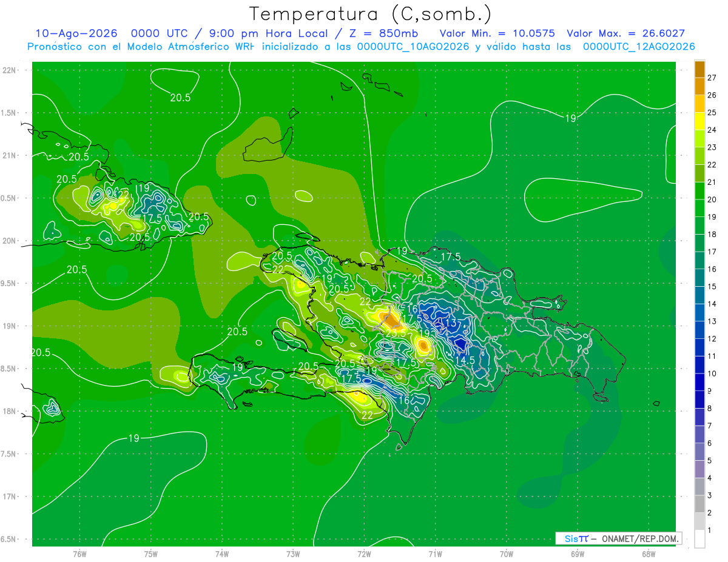
Task: Click the 72W longitude axis label
Action: [364, 554]
